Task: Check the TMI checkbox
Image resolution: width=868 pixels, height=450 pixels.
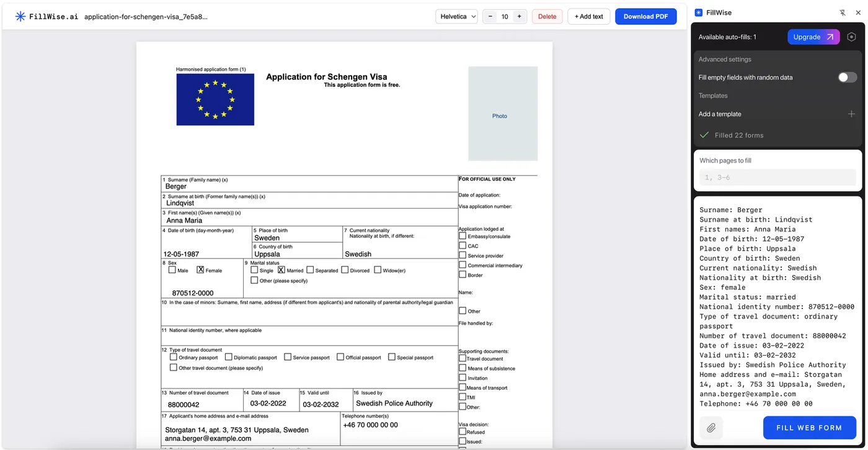Action: coord(463,397)
